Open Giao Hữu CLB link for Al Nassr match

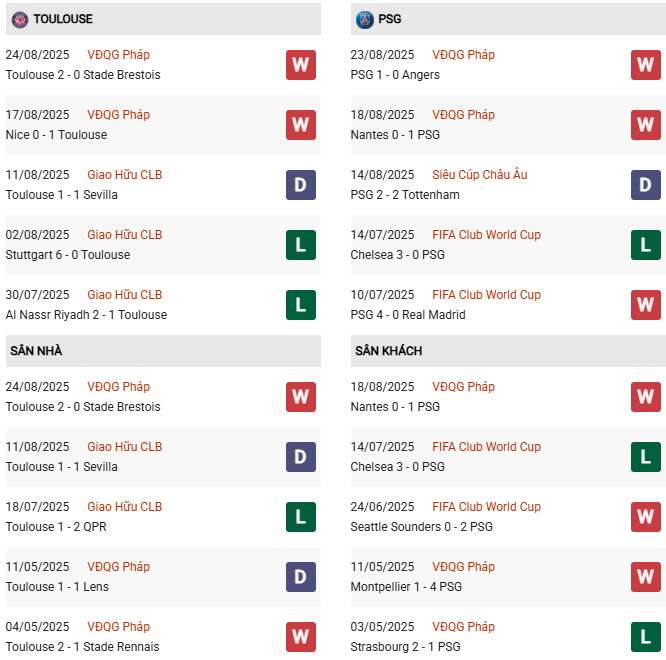124,295
